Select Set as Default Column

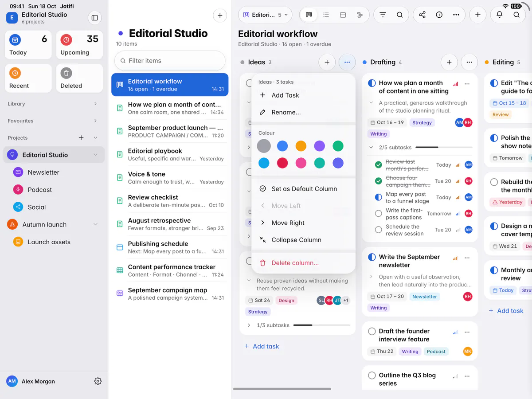303,189
